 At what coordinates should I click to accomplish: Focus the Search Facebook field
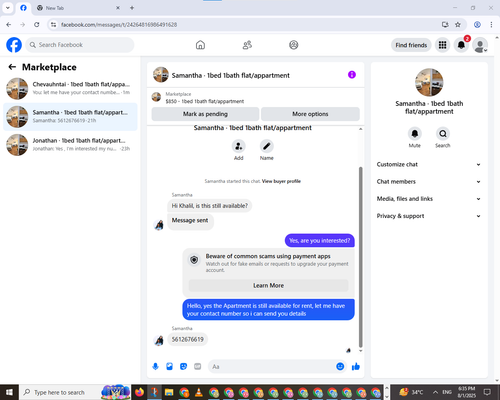click(80, 45)
